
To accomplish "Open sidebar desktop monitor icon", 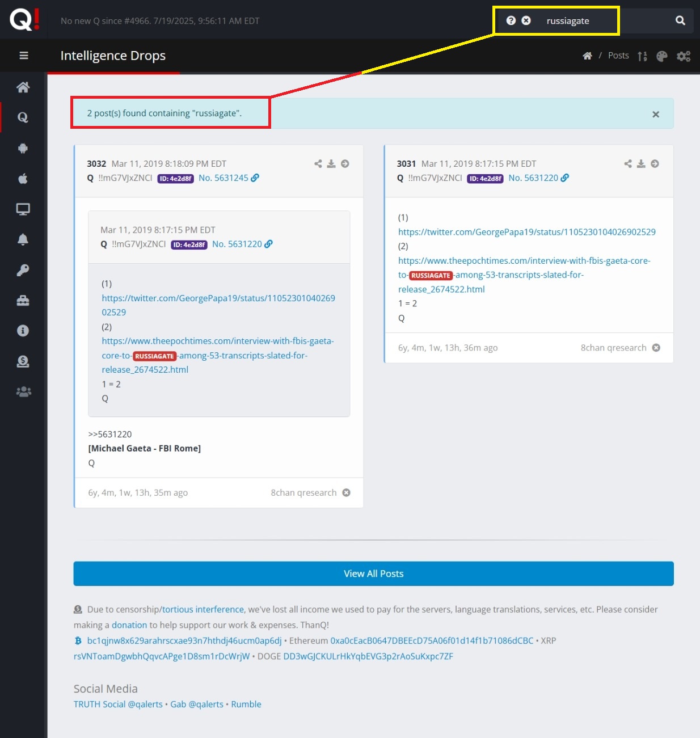I will point(23,209).
